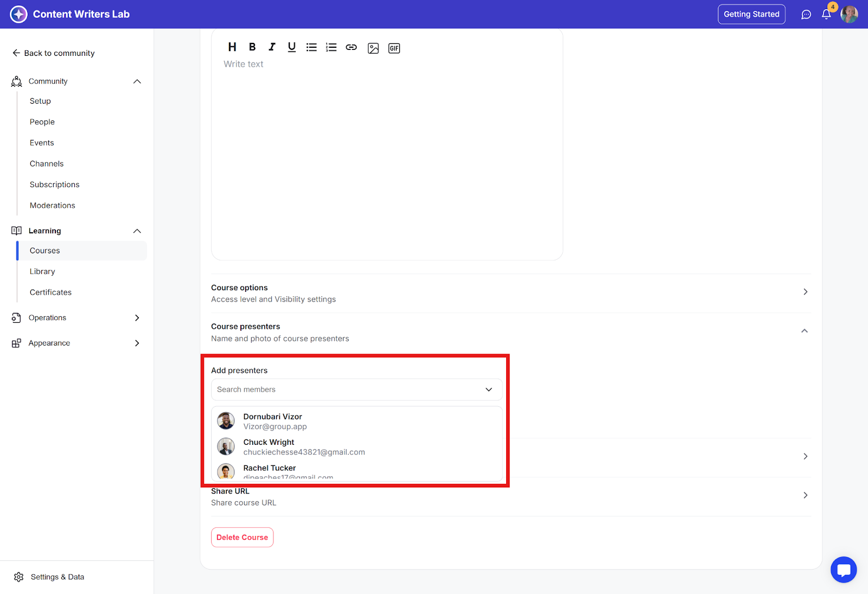Open People in Community menu

42,122
